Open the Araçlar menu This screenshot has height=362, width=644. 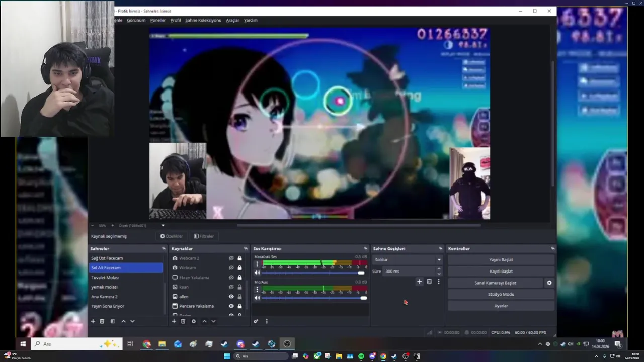pyautogui.click(x=232, y=20)
